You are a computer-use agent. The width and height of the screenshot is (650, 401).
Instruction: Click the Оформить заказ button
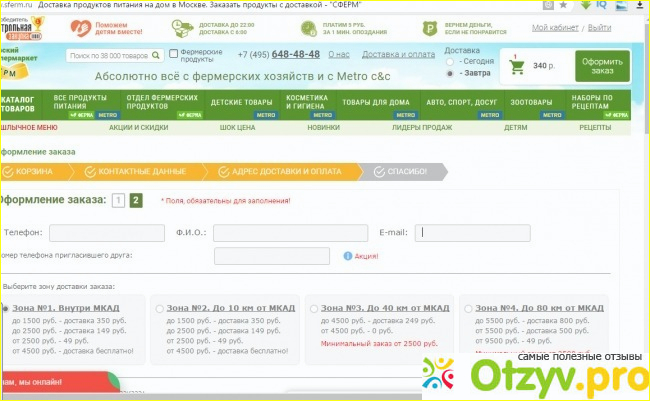602,66
